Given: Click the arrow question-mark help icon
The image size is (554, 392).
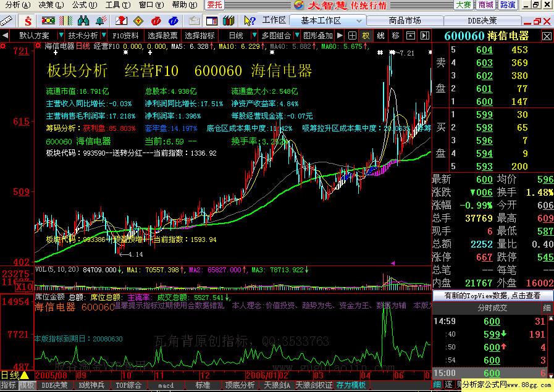Looking at the screenshot, I should pos(250,21).
